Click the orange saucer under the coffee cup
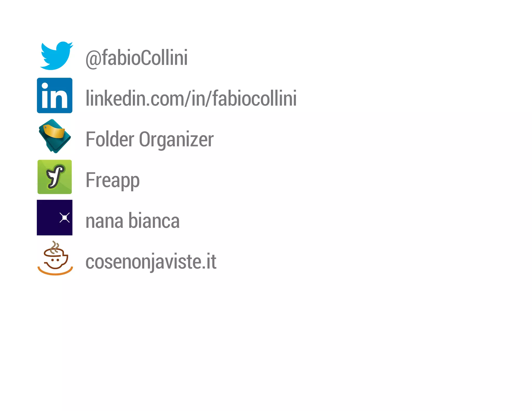This screenshot has height=411, width=532. [x=55, y=272]
